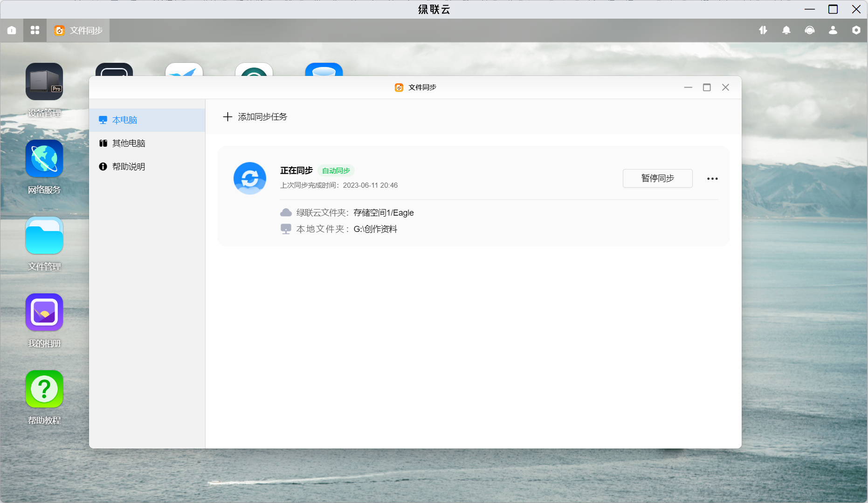Open the 我的相册 album icon
The image size is (868, 503).
pyautogui.click(x=44, y=312)
